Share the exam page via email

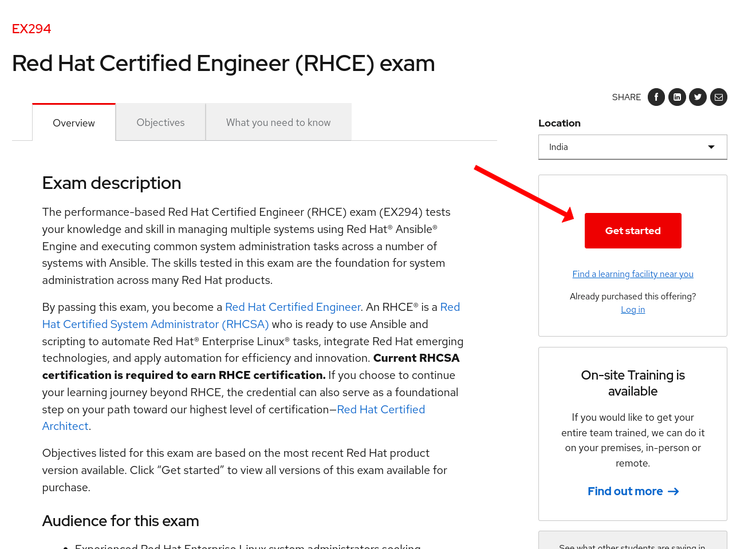point(718,97)
